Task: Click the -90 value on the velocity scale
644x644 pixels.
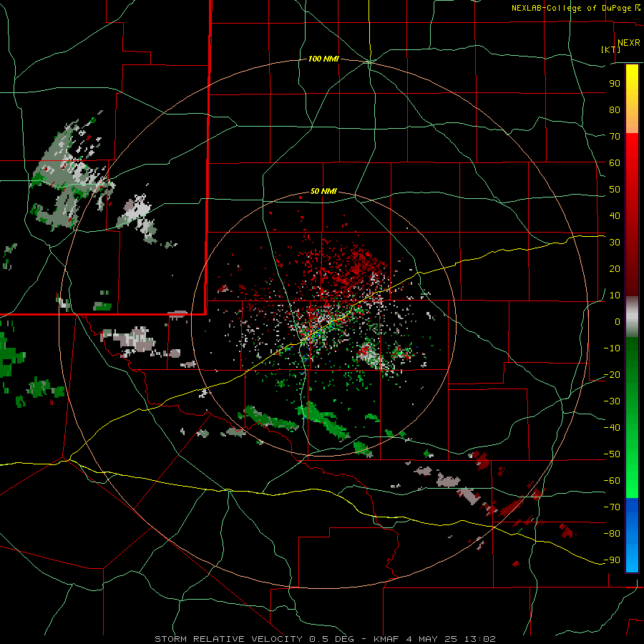Action: coord(612,560)
